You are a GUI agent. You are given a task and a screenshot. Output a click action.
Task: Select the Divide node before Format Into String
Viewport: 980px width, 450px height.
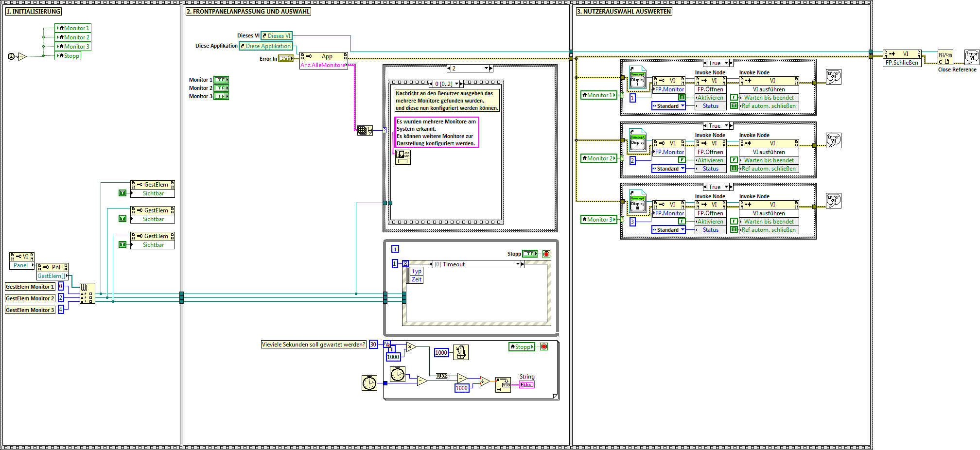(x=485, y=381)
